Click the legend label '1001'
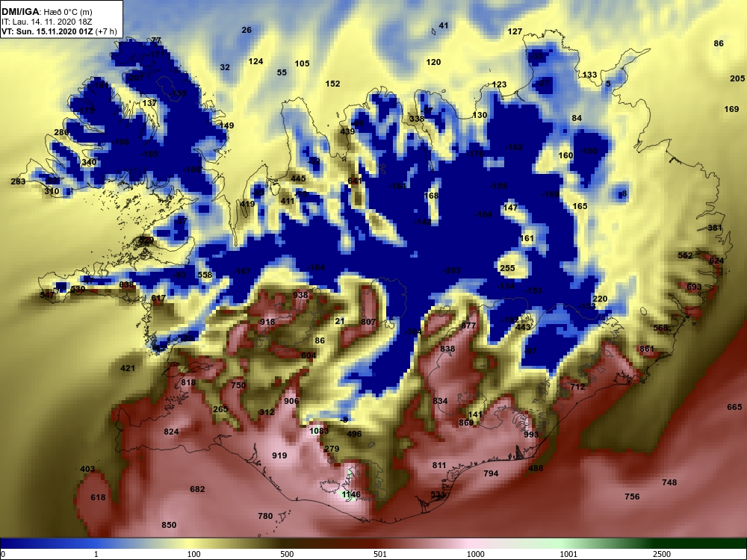The height and width of the screenshot is (560, 747). (568, 554)
